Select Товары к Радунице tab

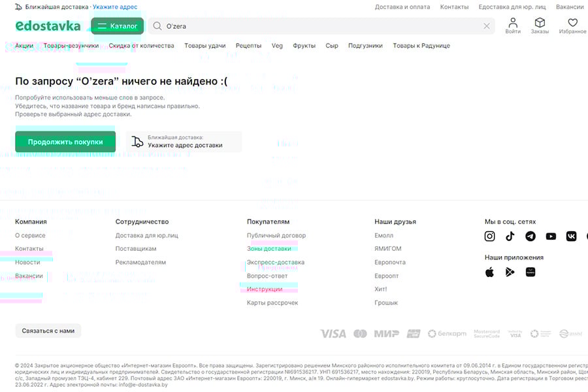[x=421, y=45]
